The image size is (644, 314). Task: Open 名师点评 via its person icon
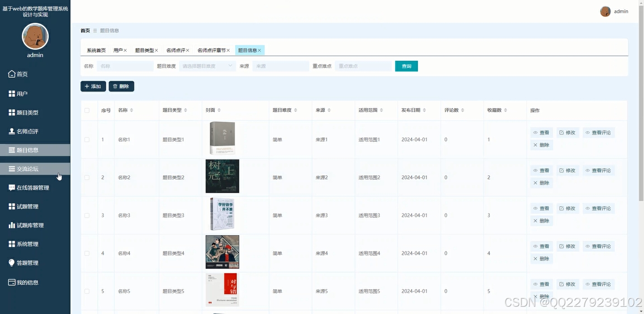11,131
